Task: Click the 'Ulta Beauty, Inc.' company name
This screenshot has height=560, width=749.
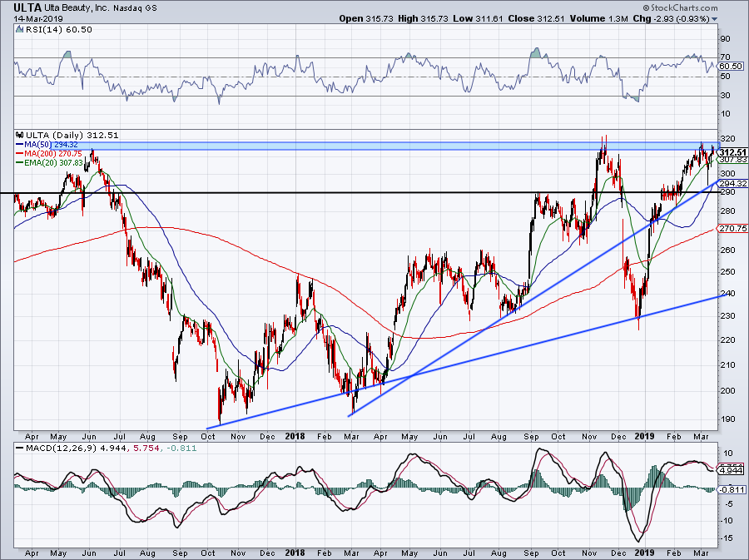Action: (x=77, y=8)
